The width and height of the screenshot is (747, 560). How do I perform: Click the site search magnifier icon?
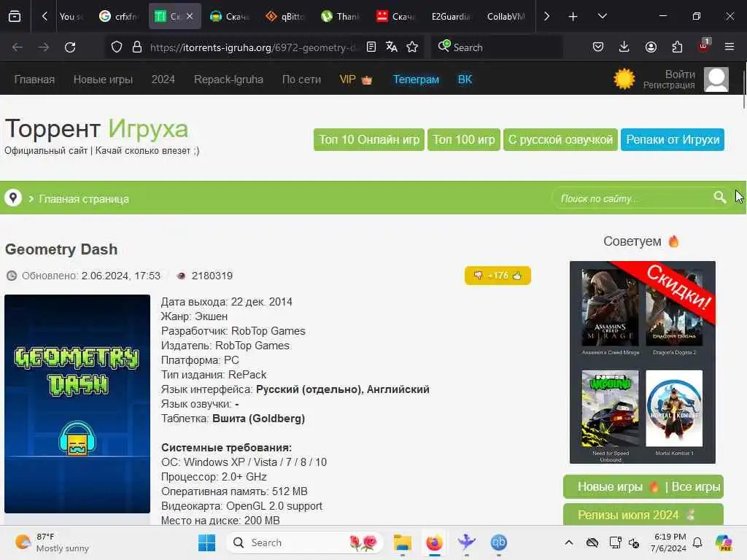click(x=720, y=197)
